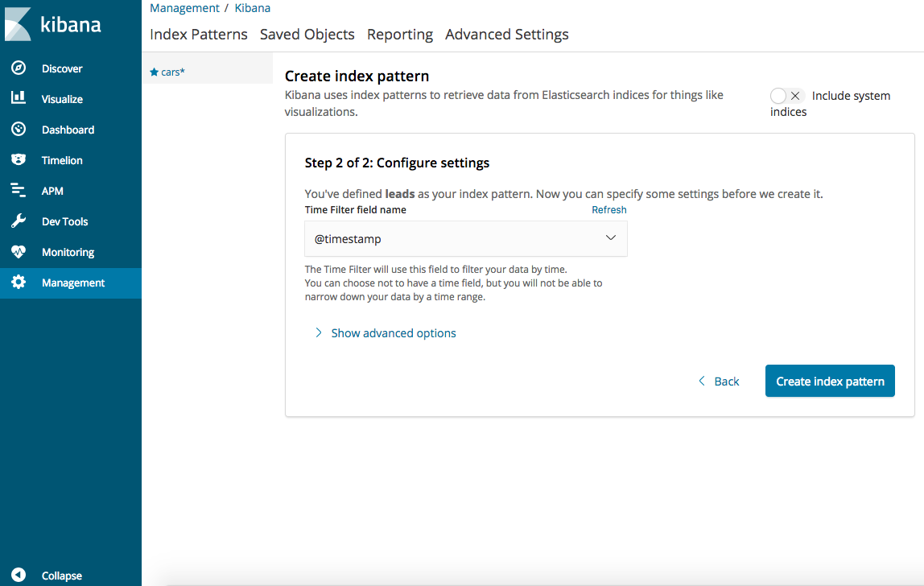Click the dropdown chevron for @timestamp
Image resolution: width=924 pixels, height=586 pixels.
610,237
